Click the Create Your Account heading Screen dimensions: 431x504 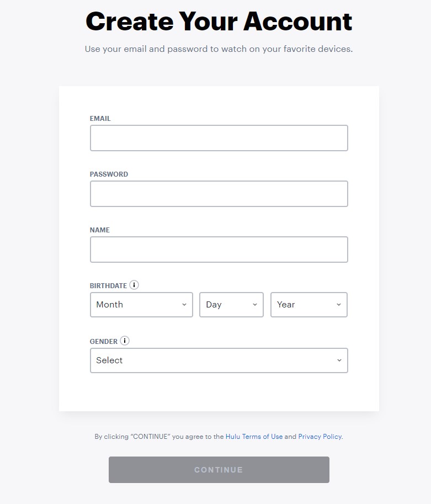pyautogui.click(x=219, y=22)
